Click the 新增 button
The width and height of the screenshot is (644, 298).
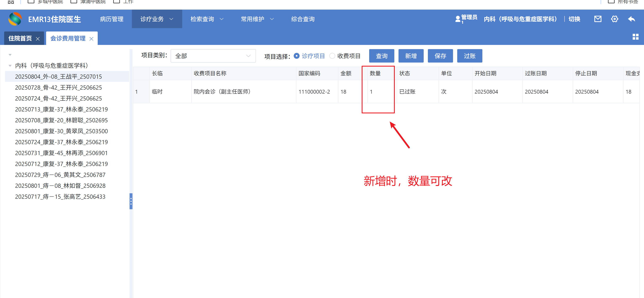(x=411, y=56)
